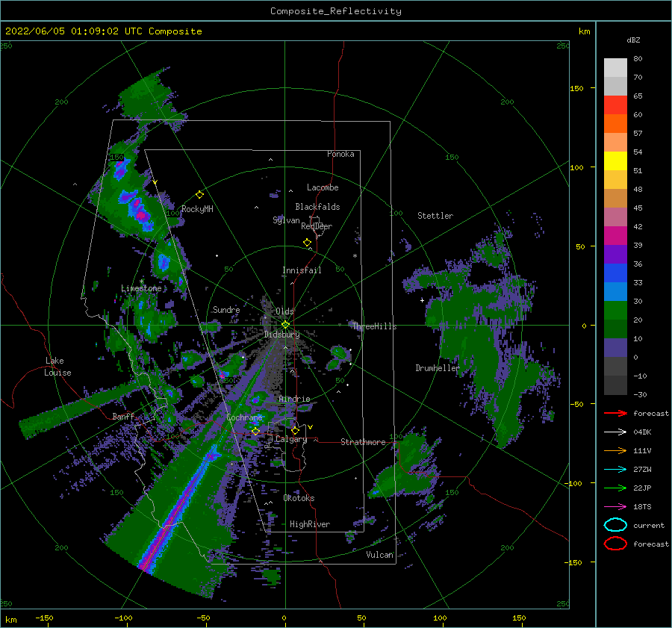
Task: Click the red forecast ellipse legend icon
Action: (615, 544)
